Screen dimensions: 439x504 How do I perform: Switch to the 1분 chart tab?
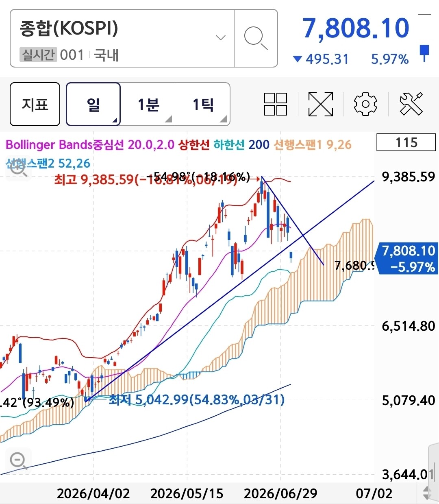[148, 105]
